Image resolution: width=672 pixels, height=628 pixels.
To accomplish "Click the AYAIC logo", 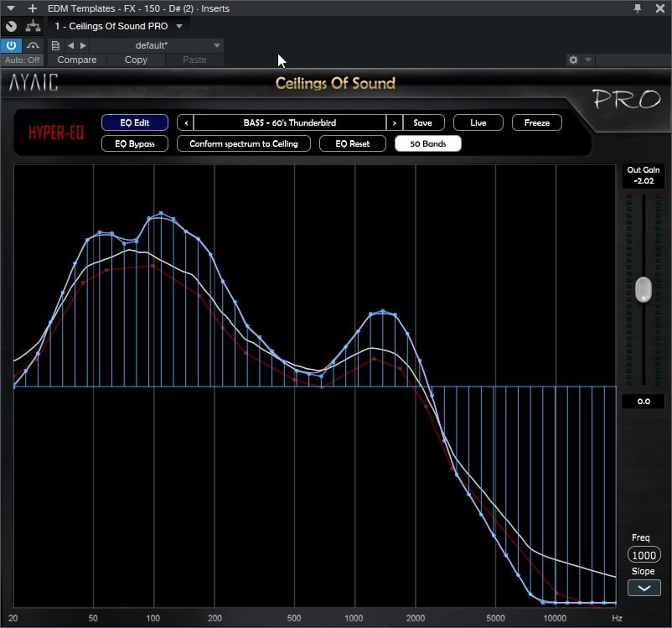I will tap(34, 82).
